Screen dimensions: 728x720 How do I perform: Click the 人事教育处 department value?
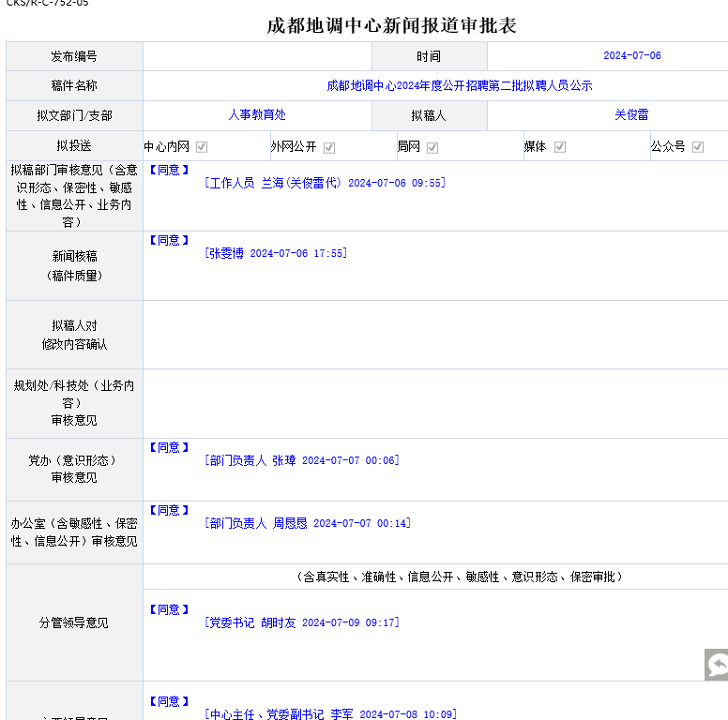tap(257, 114)
